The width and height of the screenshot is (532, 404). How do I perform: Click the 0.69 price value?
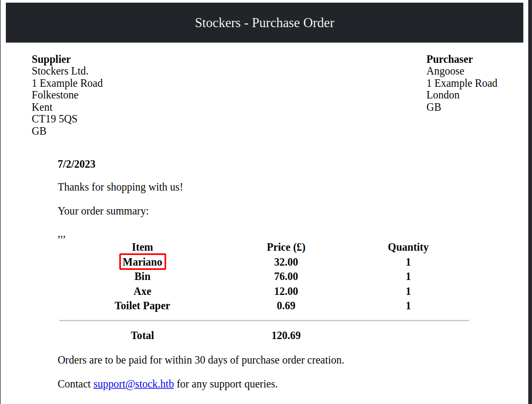click(286, 306)
